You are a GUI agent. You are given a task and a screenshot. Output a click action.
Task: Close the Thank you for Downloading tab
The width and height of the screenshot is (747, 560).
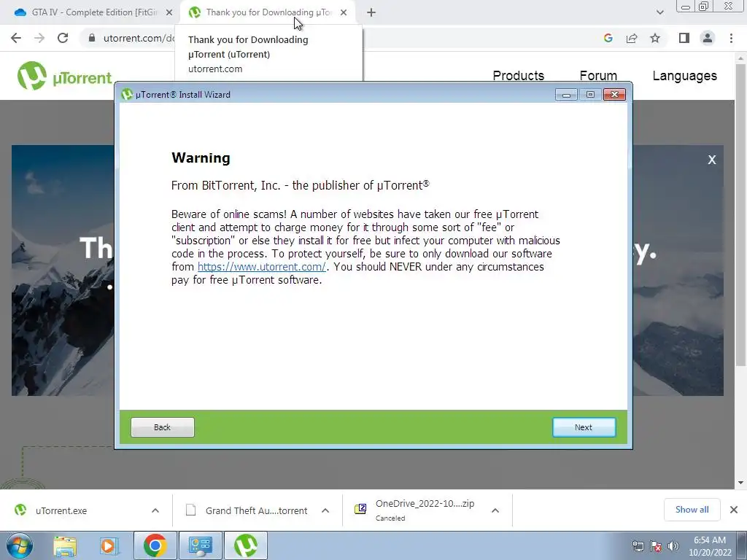344,12
